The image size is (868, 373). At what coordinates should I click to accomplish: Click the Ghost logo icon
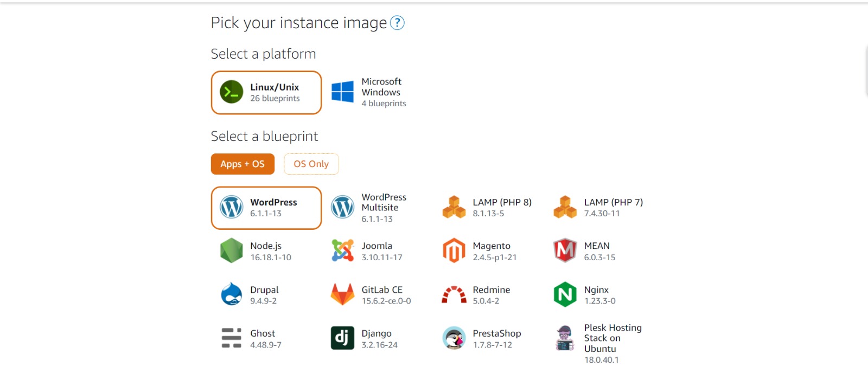click(x=232, y=338)
